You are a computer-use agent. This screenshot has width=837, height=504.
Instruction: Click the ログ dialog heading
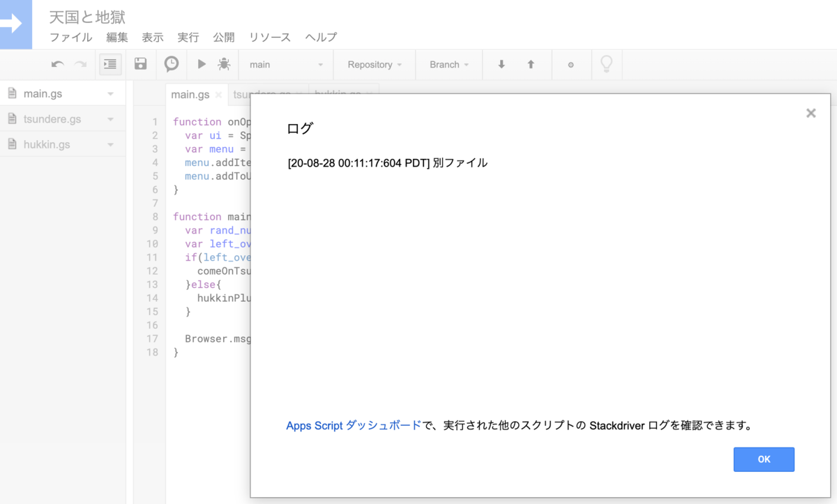click(300, 129)
